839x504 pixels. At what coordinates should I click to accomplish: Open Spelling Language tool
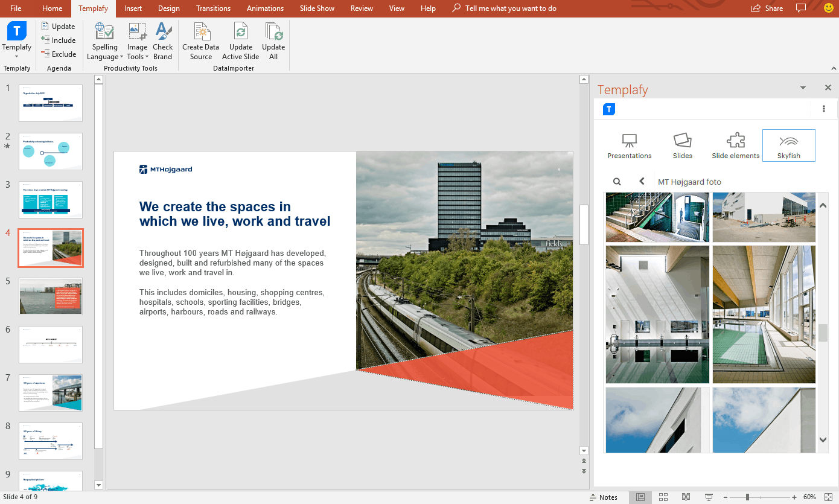pos(105,41)
